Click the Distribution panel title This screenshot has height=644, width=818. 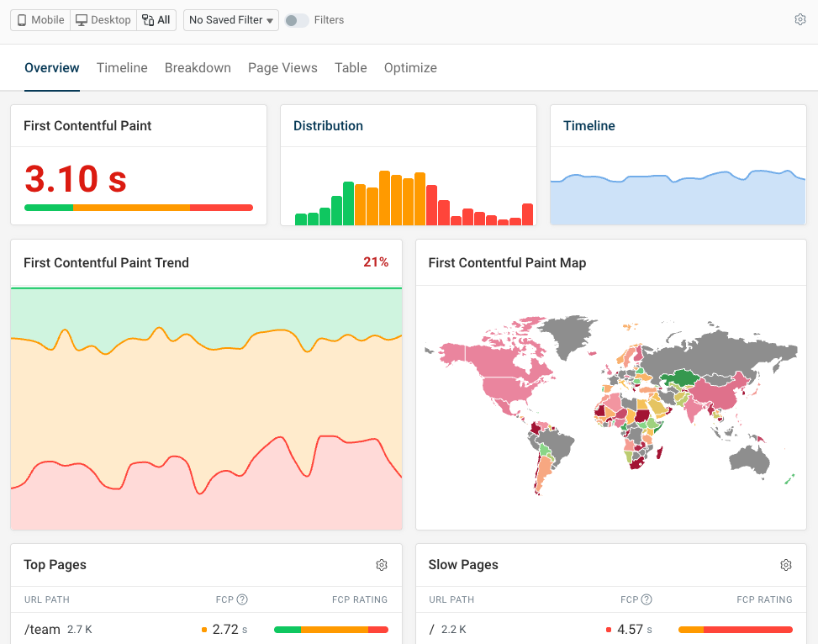click(328, 125)
